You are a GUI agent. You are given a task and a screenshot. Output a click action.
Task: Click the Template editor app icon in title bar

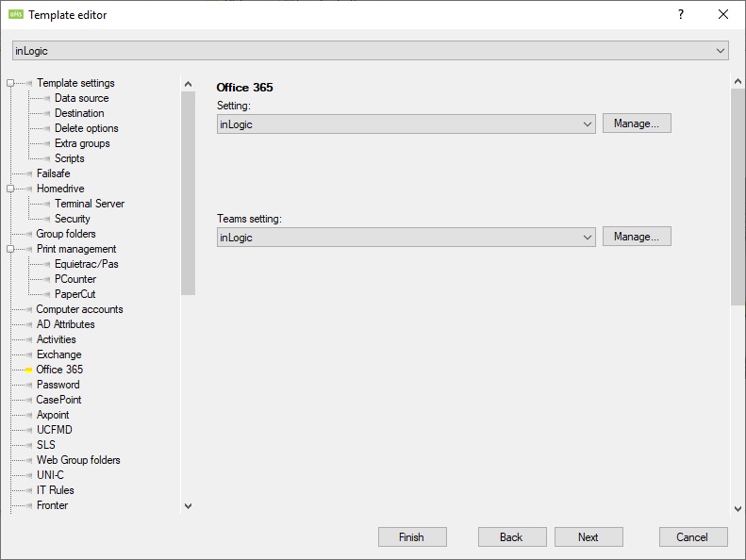click(16, 14)
